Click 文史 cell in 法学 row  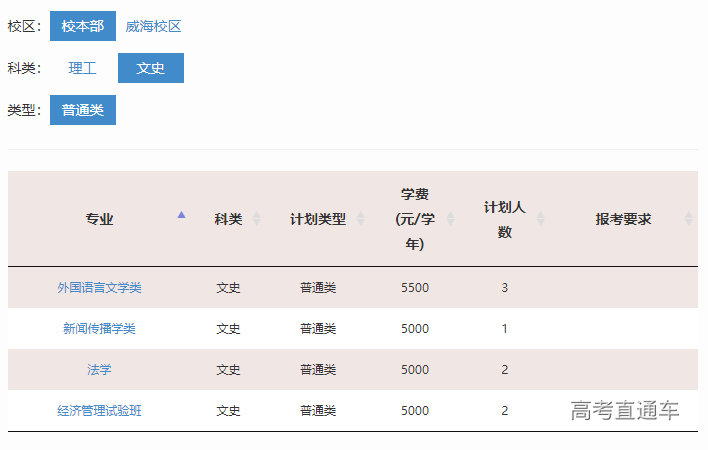click(228, 370)
